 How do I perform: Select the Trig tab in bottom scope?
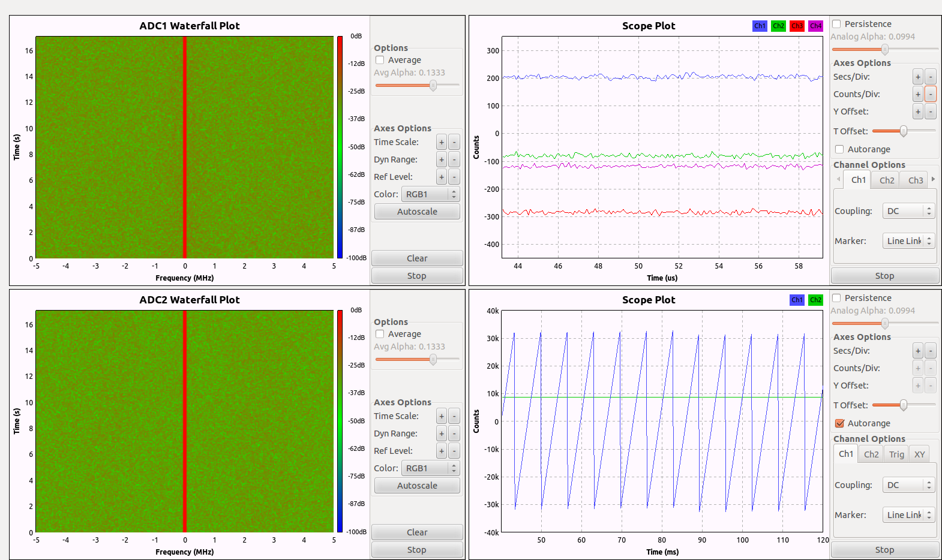896,454
